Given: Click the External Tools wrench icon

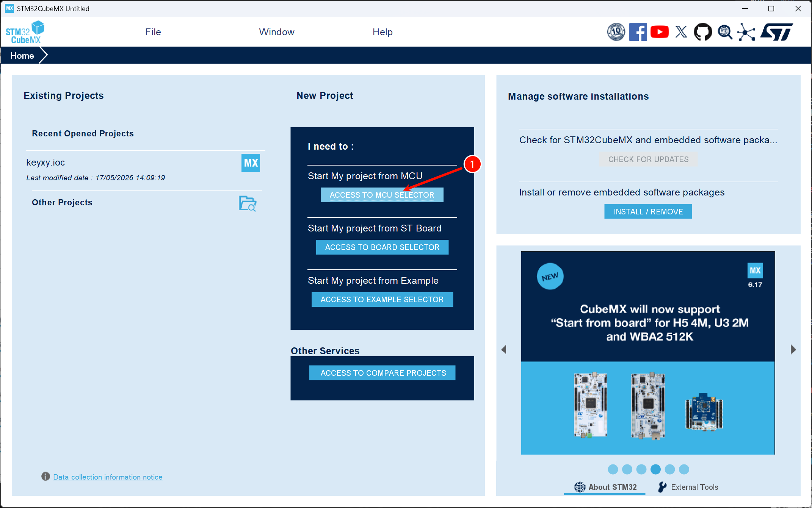Looking at the screenshot, I should [x=662, y=487].
